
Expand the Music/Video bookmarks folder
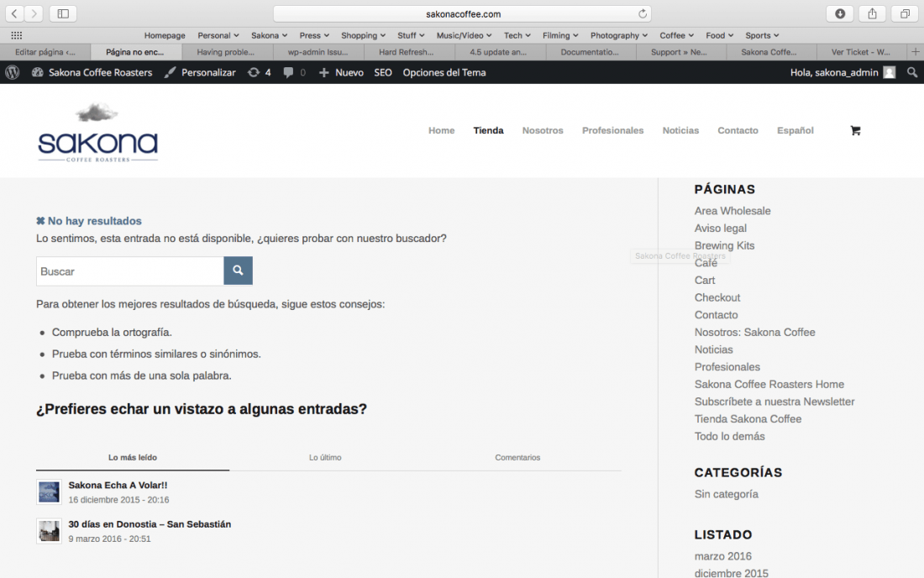tap(464, 35)
